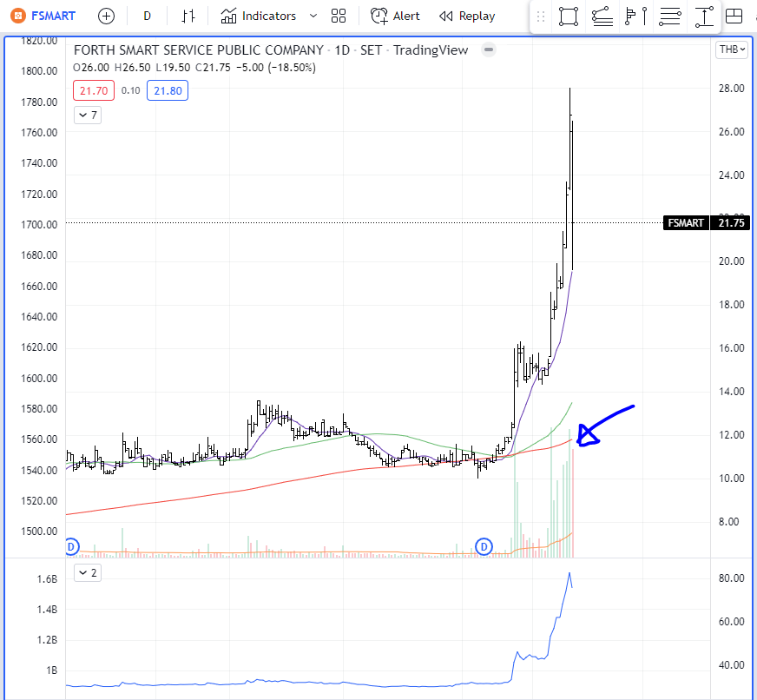Click the orange FSMART logo icon

coord(18,16)
